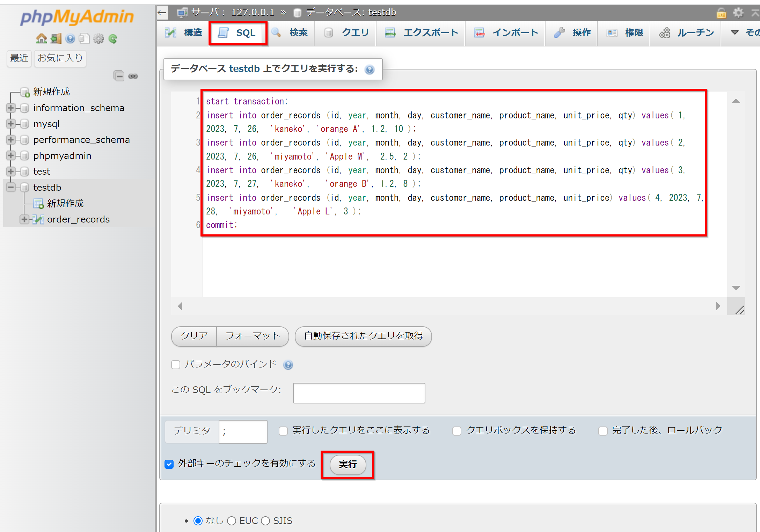
Task: Click the クリア button
Action: tap(194, 336)
